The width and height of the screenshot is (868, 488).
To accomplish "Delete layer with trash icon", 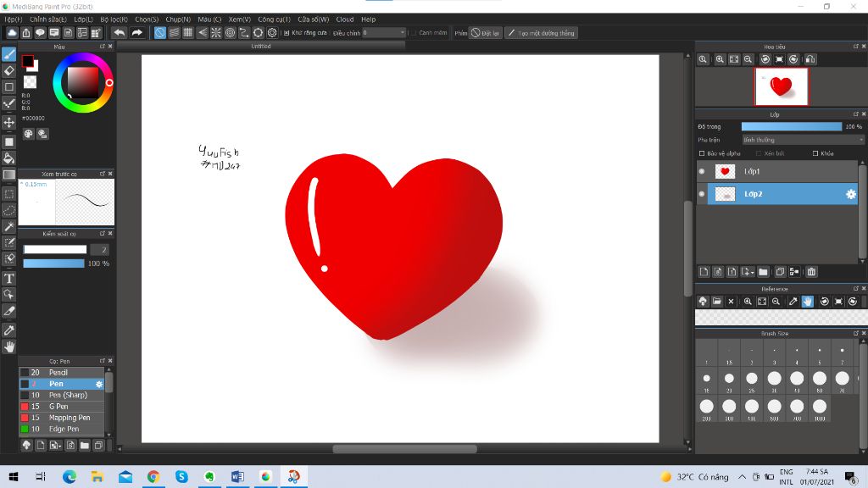I will [811, 272].
